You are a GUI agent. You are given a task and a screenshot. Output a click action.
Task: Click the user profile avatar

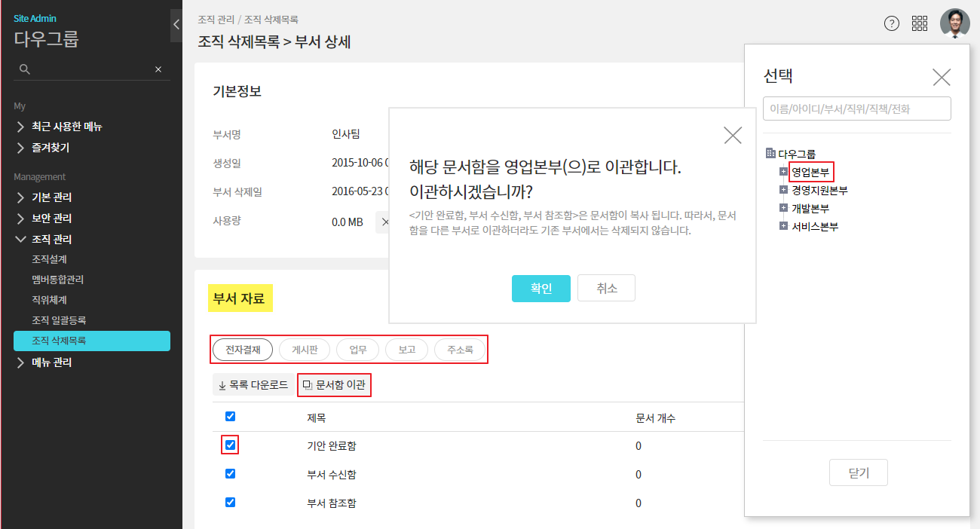pyautogui.click(x=954, y=23)
